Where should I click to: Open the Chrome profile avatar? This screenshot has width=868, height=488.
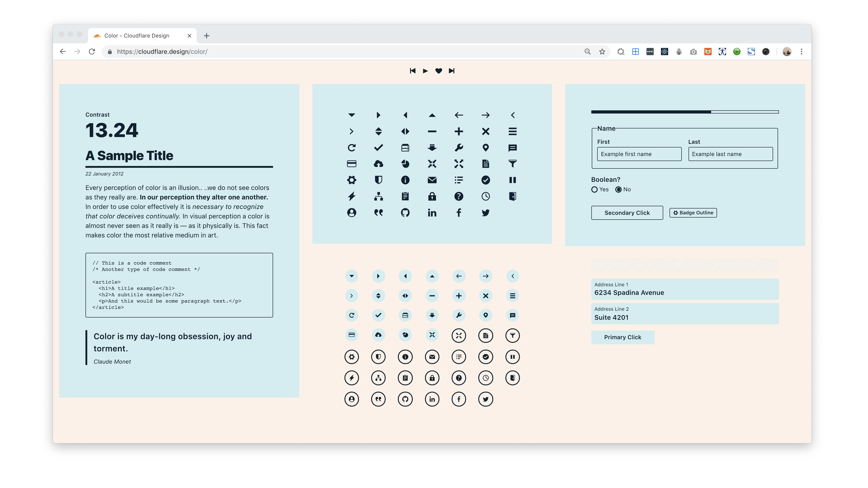(x=787, y=52)
